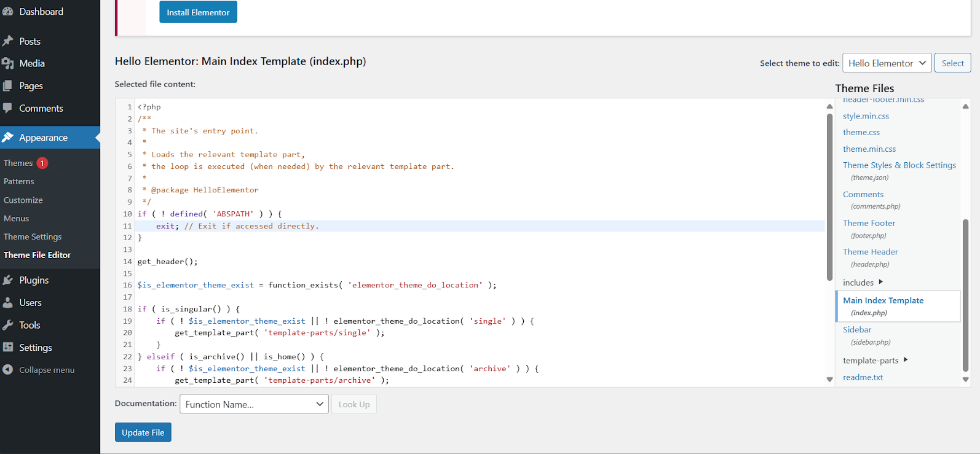Select Main Index Template file
Screen dimensions: 980x454
[898, 306]
